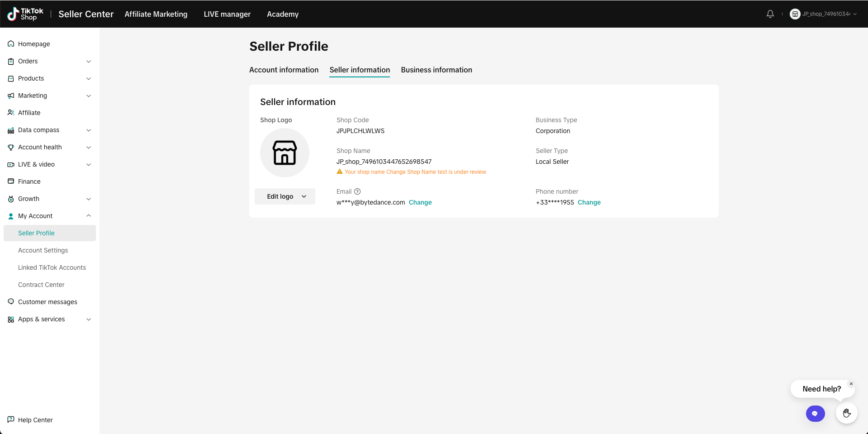868x434 pixels.
Task: Click the Marketing megaphone icon
Action: point(11,95)
